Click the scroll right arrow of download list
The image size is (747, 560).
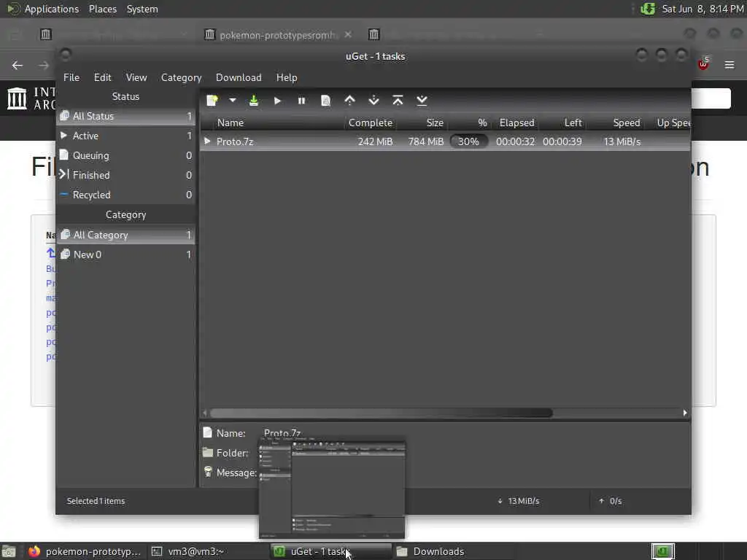pos(685,413)
